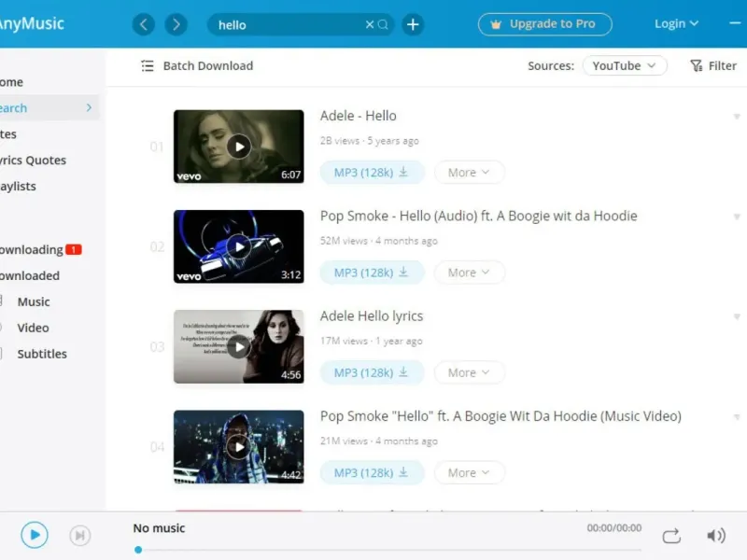Image resolution: width=747 pixels, height=560 pixels.
Task: Expand More options for Adele Hello lyrics
Action: pos(470,372)
